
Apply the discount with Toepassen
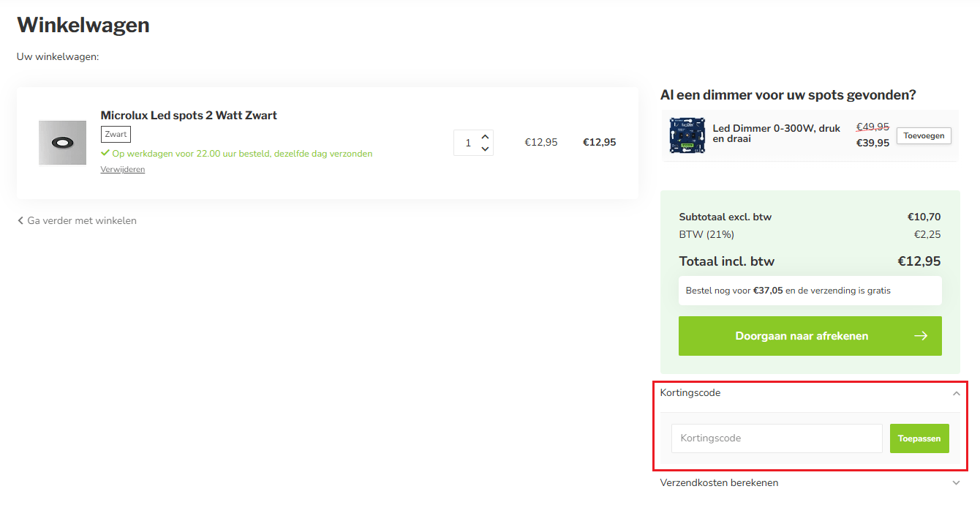tap(919, 438)
